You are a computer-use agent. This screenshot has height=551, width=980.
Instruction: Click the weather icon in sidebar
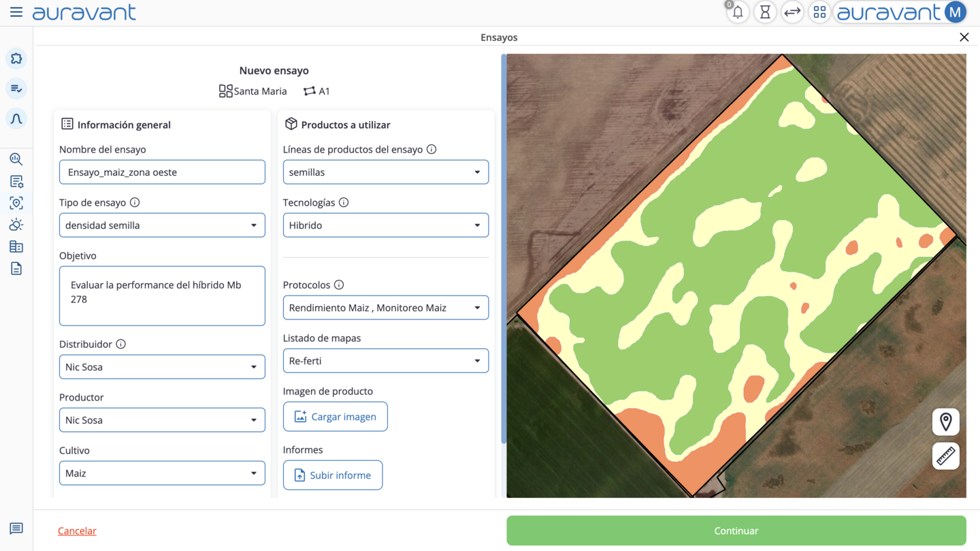point(16,225)
